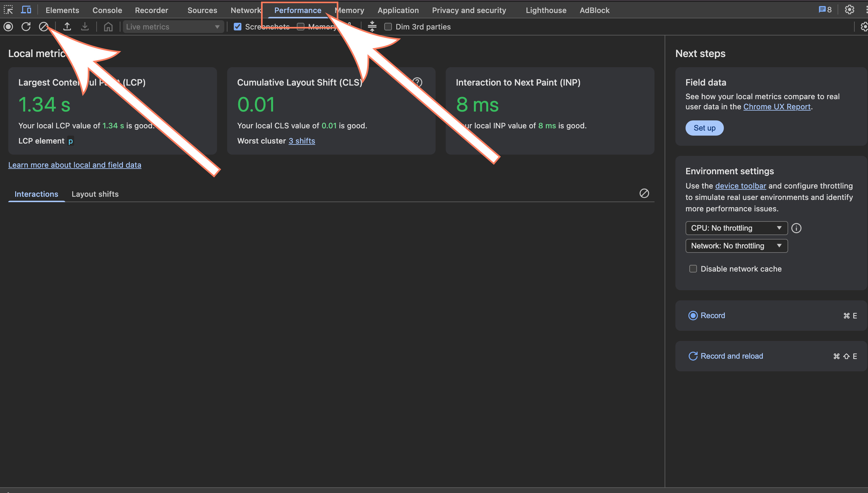
Task: Enable Dim 3rd parties checkbox
Action: click(388, 26)
